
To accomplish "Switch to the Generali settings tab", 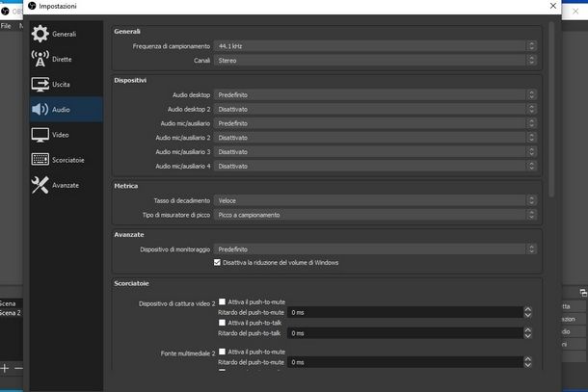I will tap(65, 34).
